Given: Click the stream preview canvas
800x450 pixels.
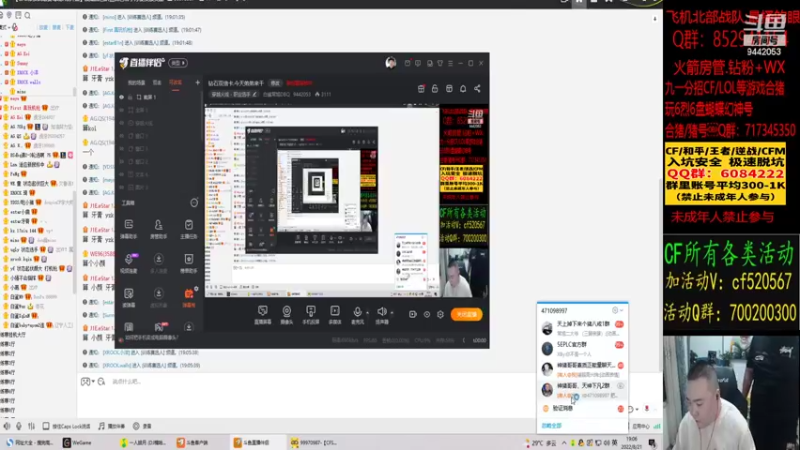Looking at the screenshot, I should pyautogui.click(x=347, y=201).
